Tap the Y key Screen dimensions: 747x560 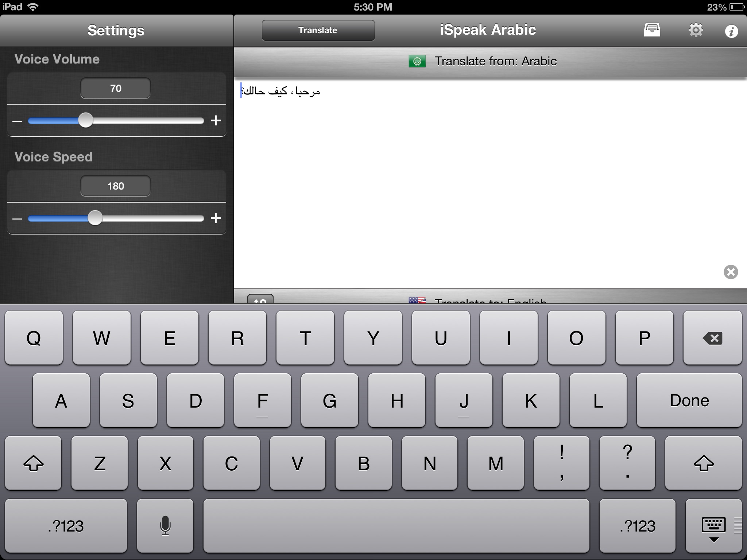pyautogui.click(x=373, y=338)
